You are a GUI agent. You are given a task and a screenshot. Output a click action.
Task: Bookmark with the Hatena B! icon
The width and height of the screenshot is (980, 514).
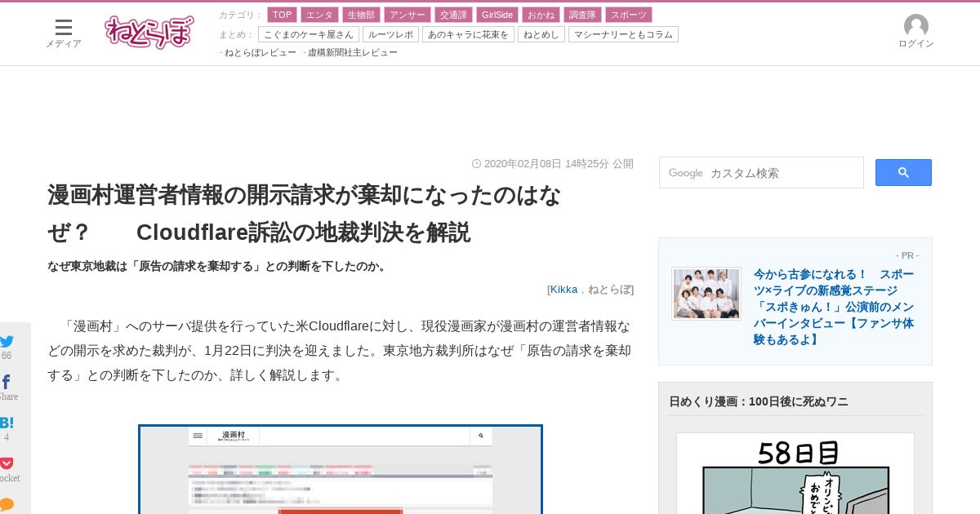point(7,423)
